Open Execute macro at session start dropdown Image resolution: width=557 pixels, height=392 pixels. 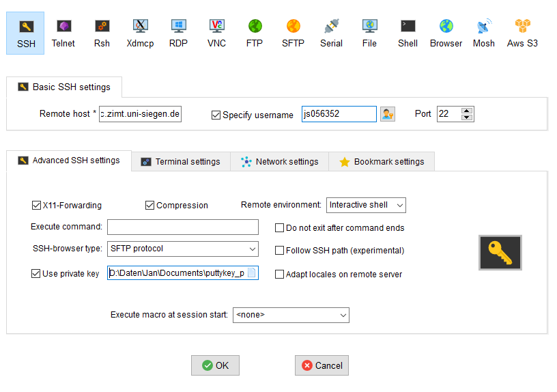[x=291, y=316]
